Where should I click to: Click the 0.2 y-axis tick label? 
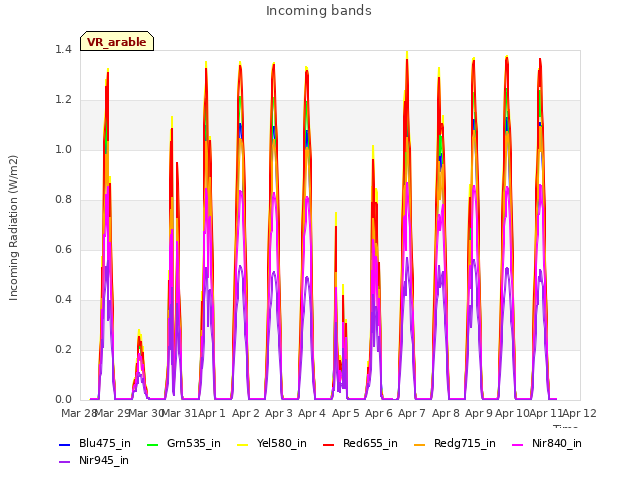point(63,350)
